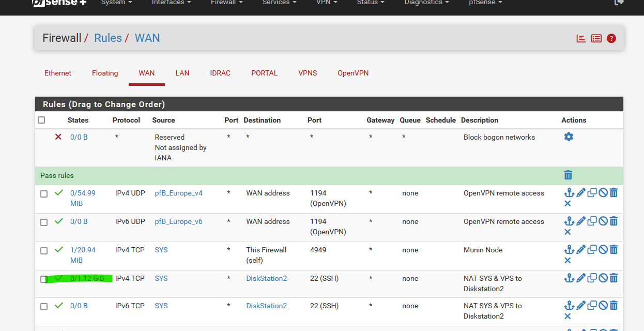Image resolution: width=644 pixels, height=331 pixels.
Task: Click the Rules breadcrumb link
Action: click(108, 38)
